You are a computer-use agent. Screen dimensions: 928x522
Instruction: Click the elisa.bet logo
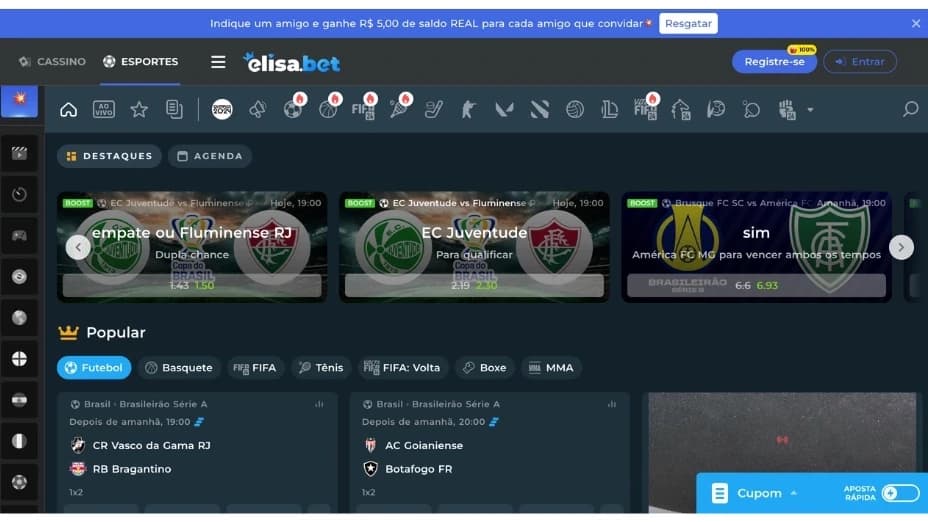point(292,62)
